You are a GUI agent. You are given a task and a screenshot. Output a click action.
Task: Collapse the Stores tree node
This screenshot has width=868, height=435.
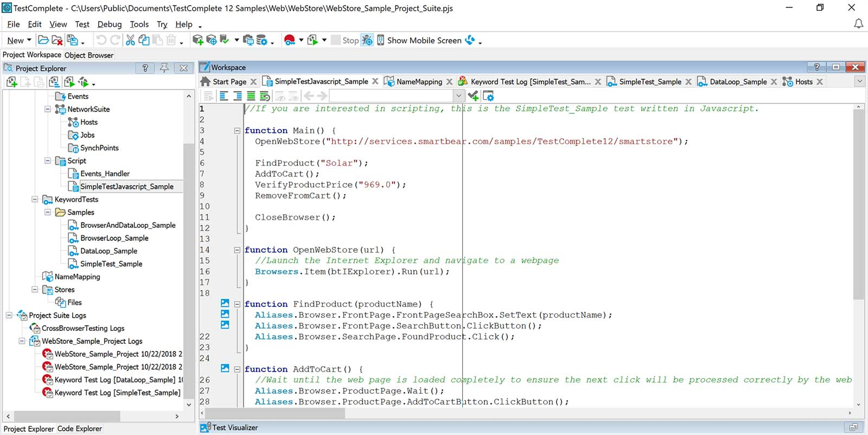point(35,290)
